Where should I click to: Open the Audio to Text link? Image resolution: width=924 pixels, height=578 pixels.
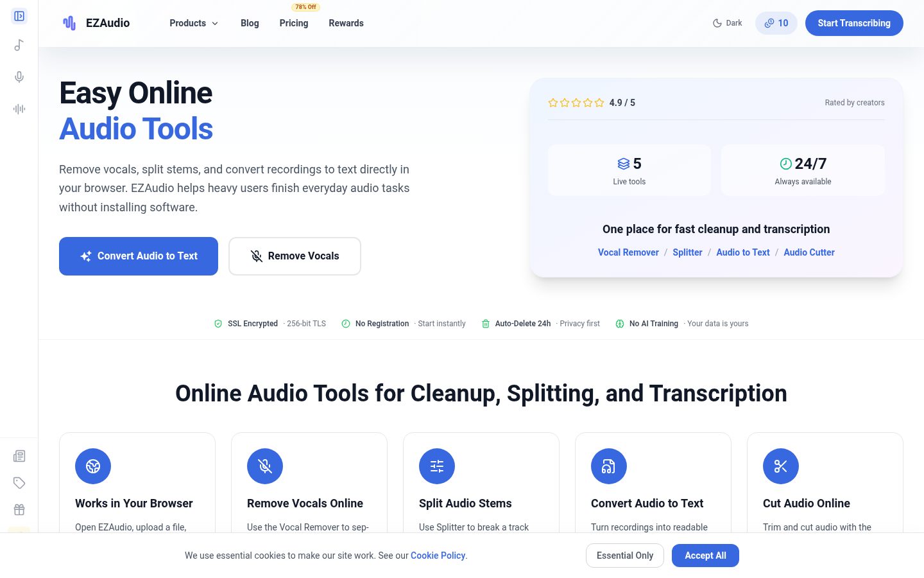[x=743, y=252]
